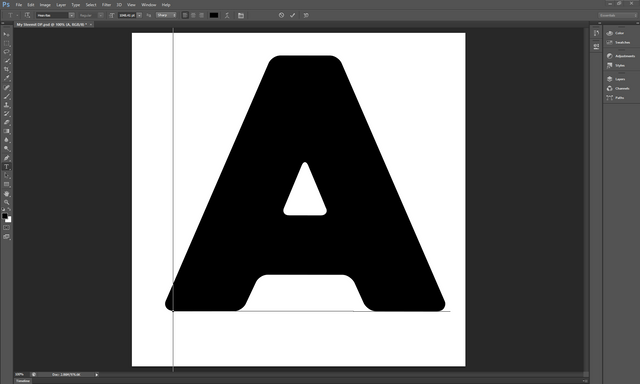Select the Brush tool
640x384 pixels.
(6, 96)
